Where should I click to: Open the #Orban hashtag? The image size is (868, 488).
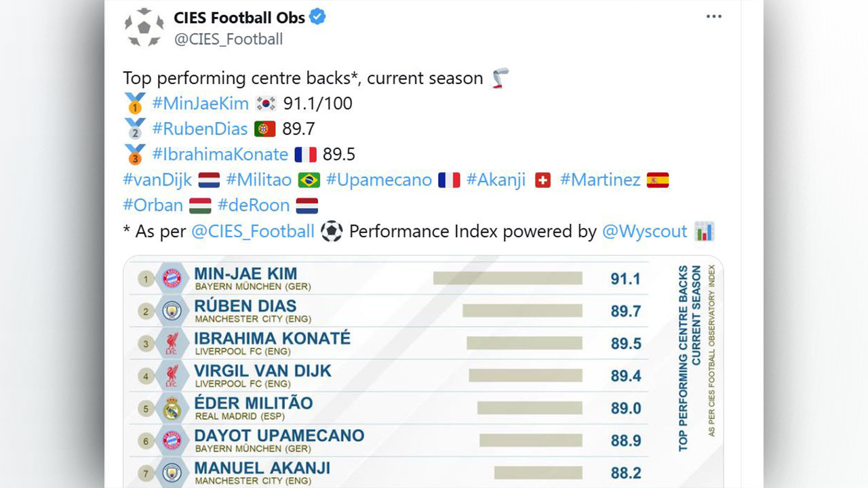(x=153, y=205)
